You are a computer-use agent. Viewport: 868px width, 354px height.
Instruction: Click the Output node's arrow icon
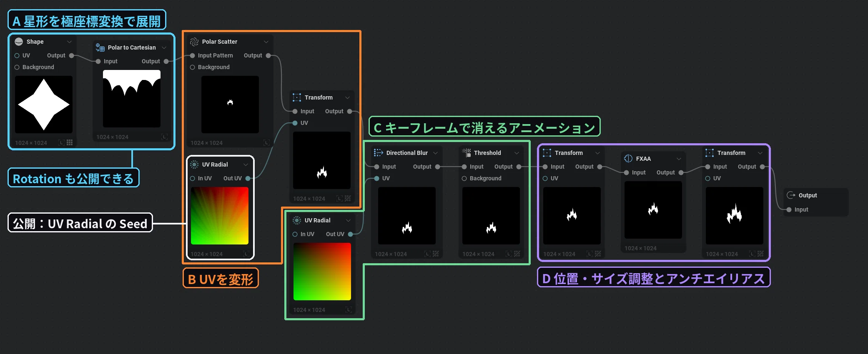click(791, 195)
